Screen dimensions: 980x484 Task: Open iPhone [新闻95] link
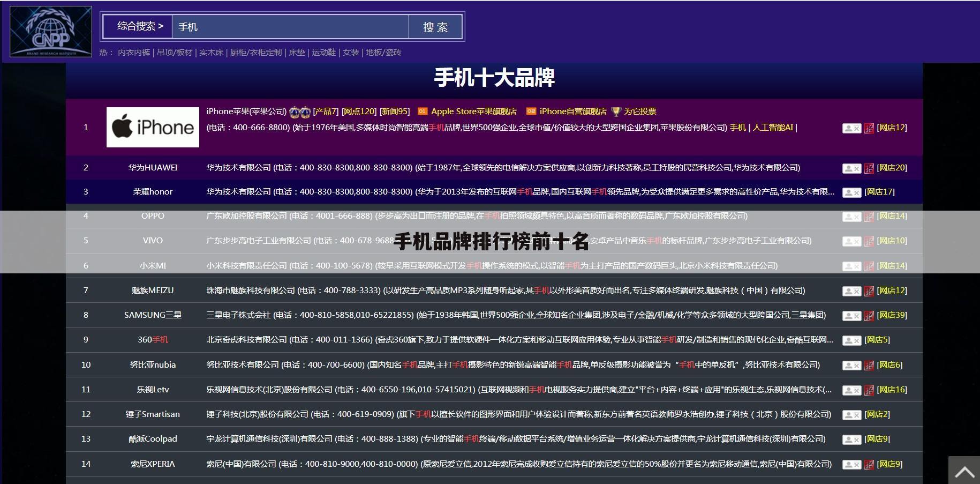point(395,111)
